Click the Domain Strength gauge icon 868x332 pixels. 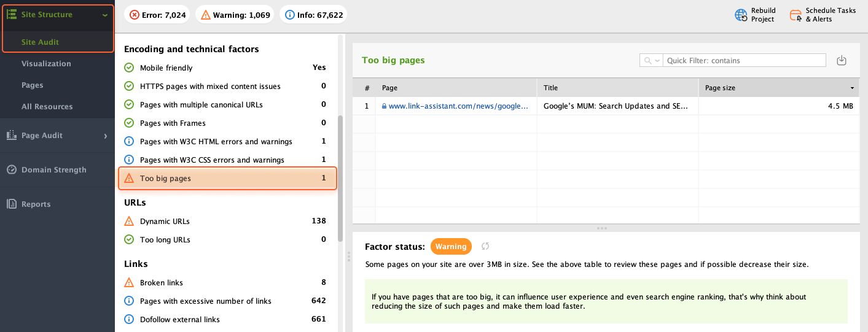click(11, 169)
